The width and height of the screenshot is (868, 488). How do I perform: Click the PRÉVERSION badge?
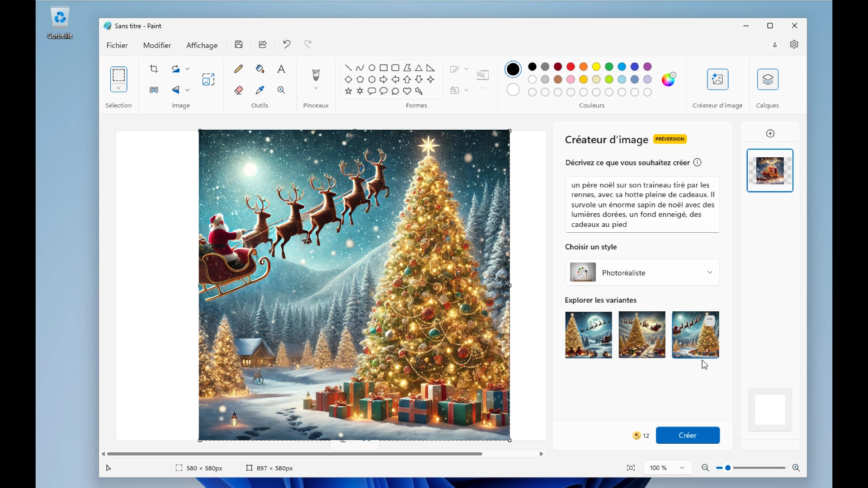coord(670,139)
